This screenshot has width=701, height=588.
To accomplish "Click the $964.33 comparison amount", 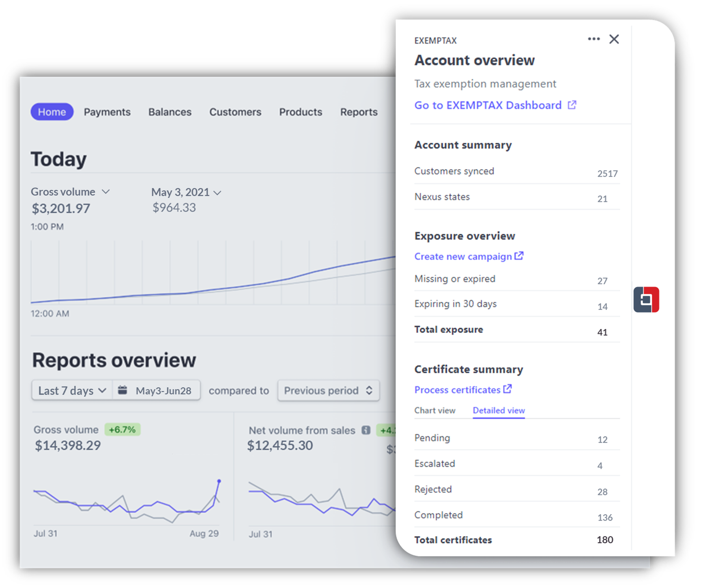I will point(174,208).
